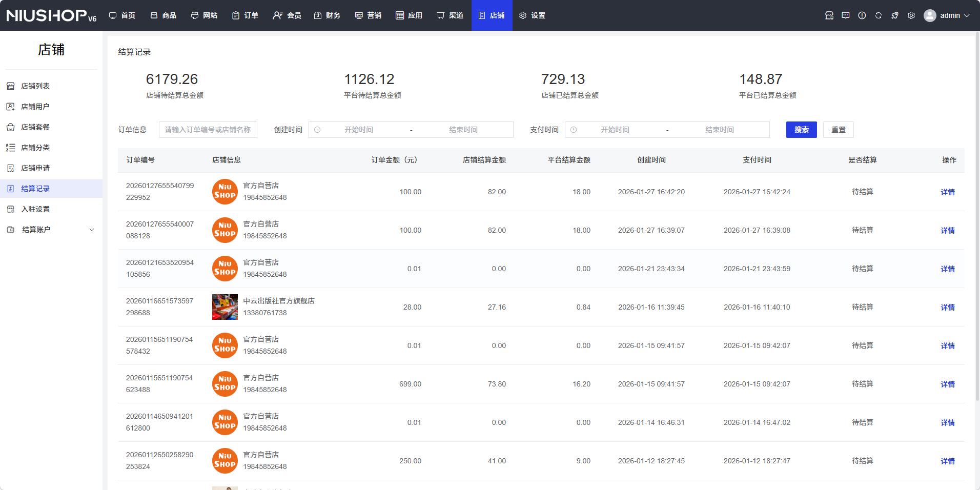Viewport: 980px width, 490px height.
Task: Click the exclamation info icon in header
Action: coord(862,15)
